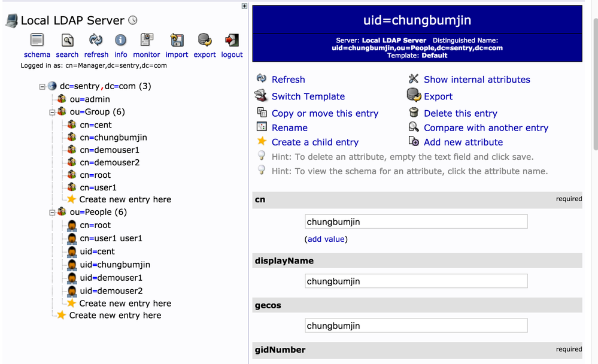Click the gidNumber attribute heading
598x364 pixels.
(280, 350)
